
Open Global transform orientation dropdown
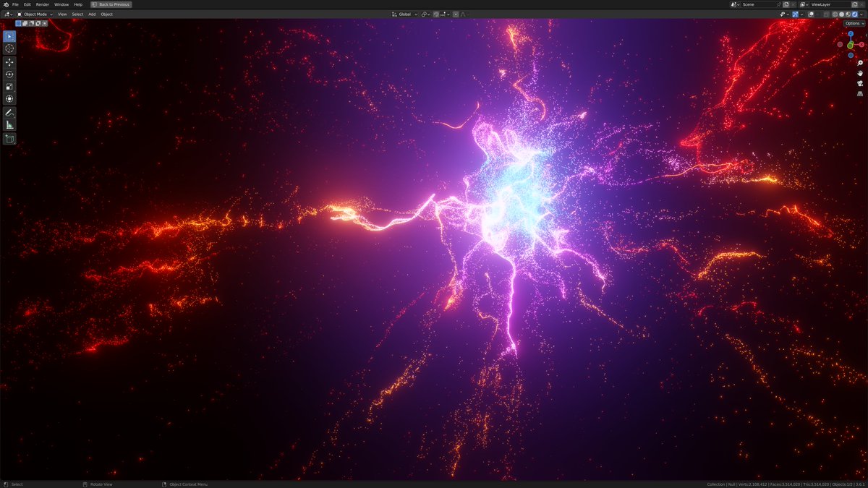coord(404,14)
